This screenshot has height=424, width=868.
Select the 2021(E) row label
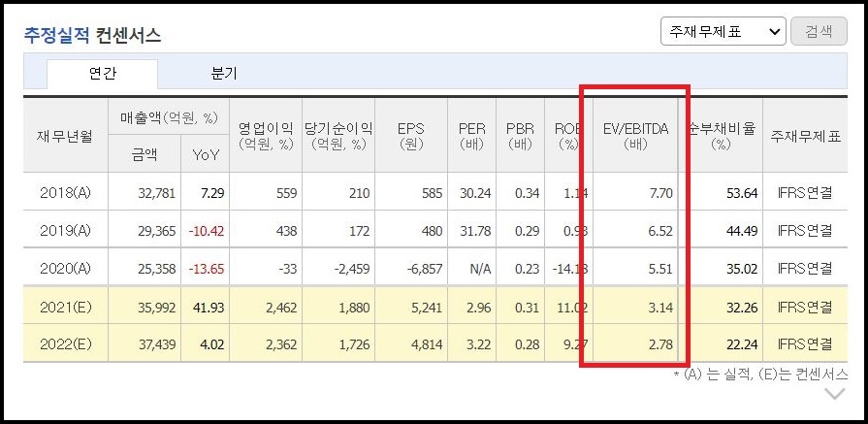[65, 308]
